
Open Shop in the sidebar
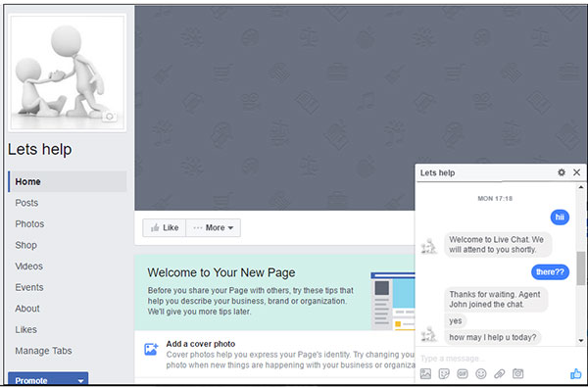(25, 245)
